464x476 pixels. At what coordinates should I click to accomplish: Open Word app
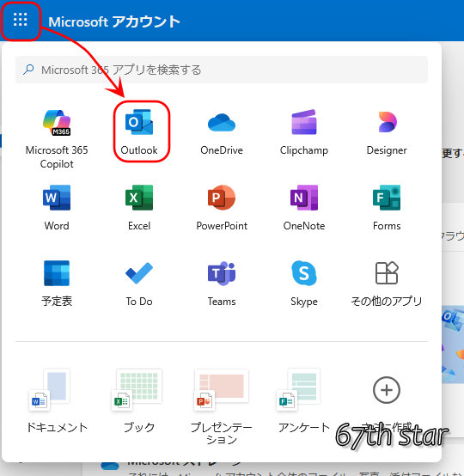click(57, 208)
